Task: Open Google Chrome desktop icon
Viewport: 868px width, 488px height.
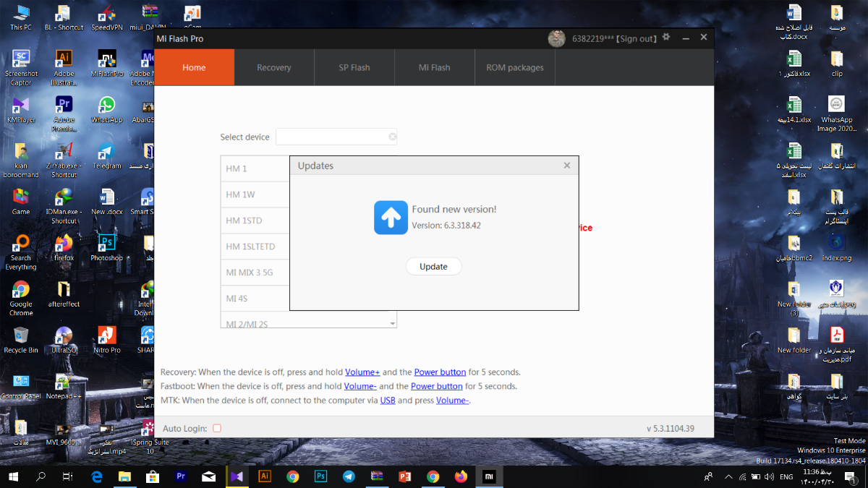Action: pos(21,298)
